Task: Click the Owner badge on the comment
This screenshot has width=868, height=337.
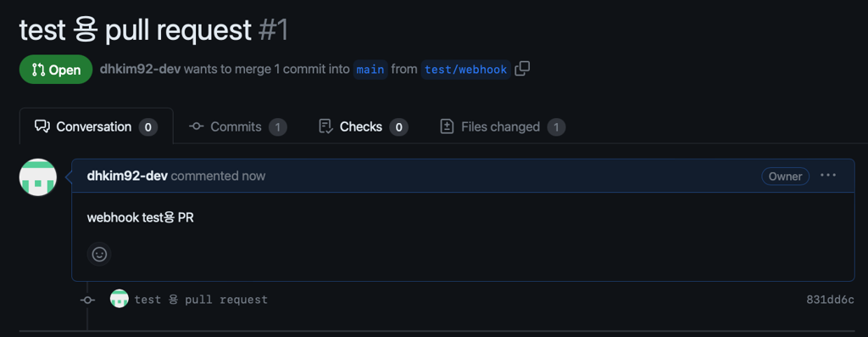Action: [x=785, y=177]
